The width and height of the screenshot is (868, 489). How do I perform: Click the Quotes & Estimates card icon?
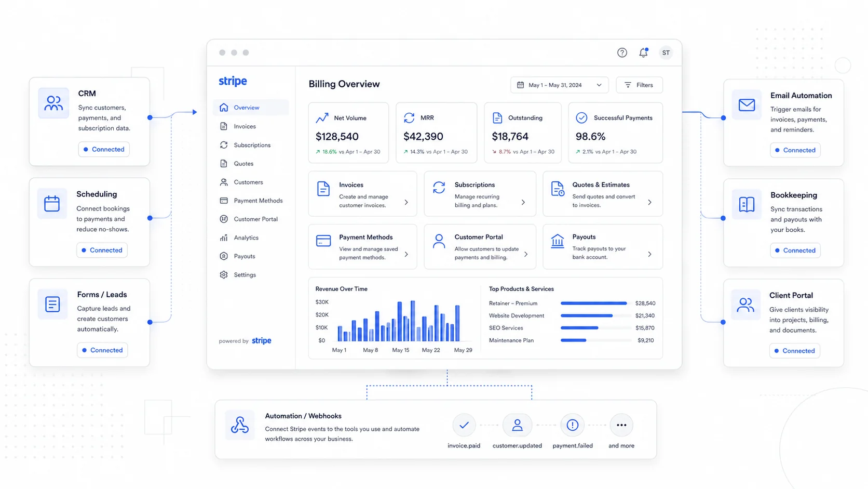coord(558,189)
